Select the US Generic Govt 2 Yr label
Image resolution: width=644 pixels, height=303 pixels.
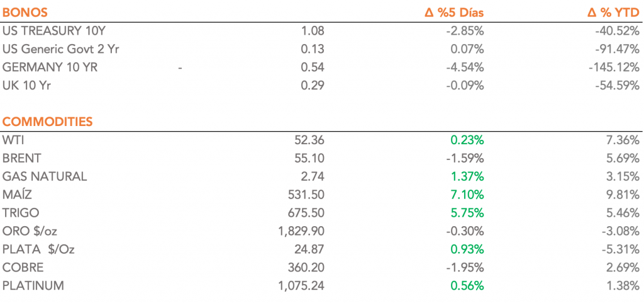coord(60,49)
